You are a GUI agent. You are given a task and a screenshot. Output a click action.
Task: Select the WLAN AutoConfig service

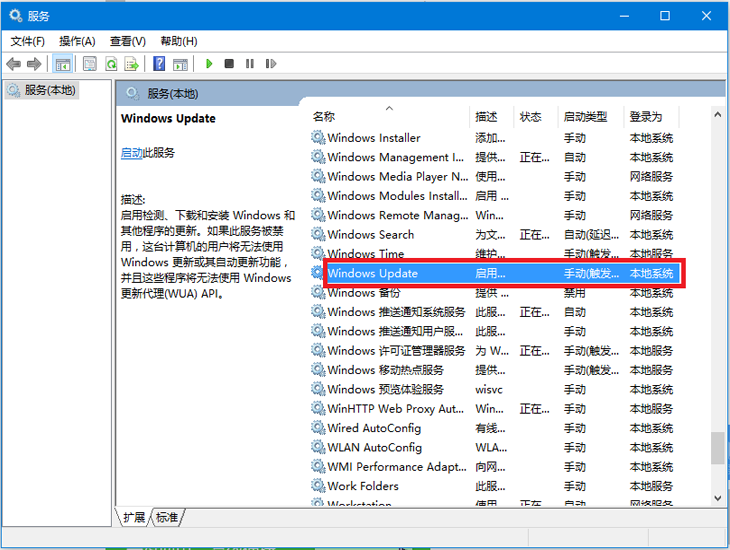(x=495, y=447)
